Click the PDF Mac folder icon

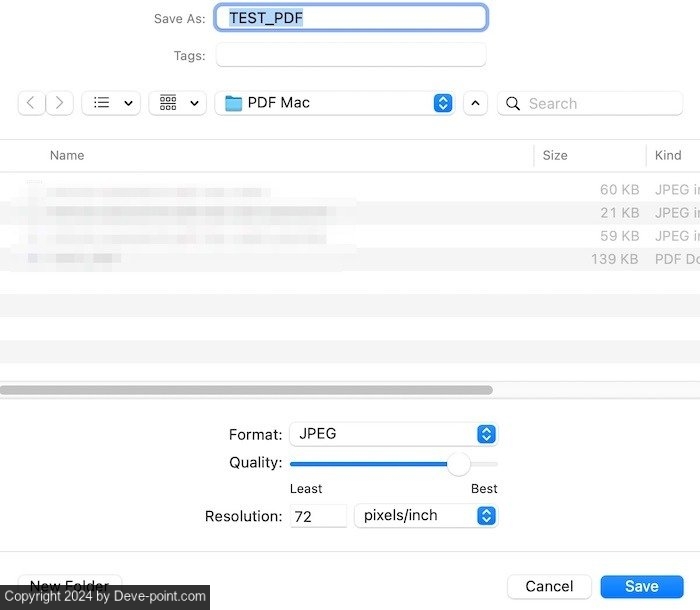[234, 103]
